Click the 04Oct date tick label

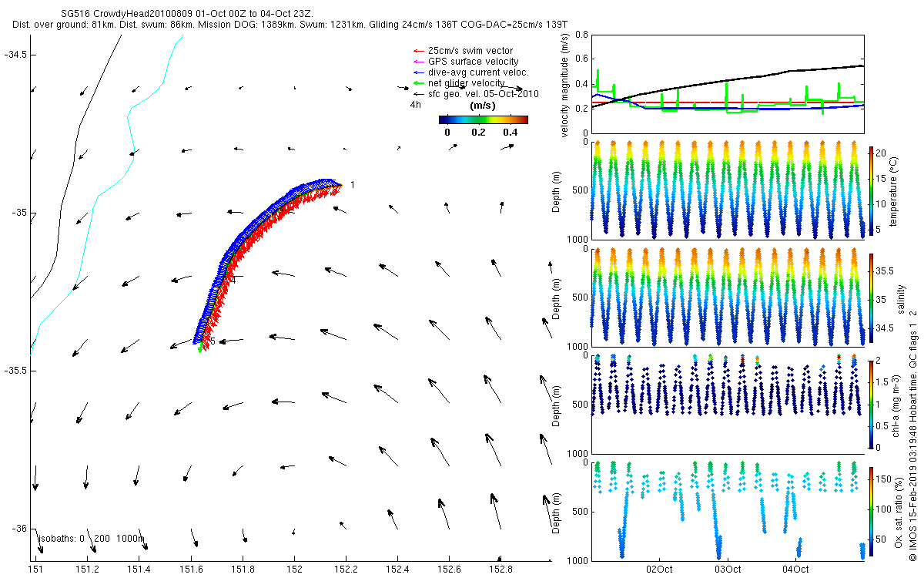coord(795,570)
